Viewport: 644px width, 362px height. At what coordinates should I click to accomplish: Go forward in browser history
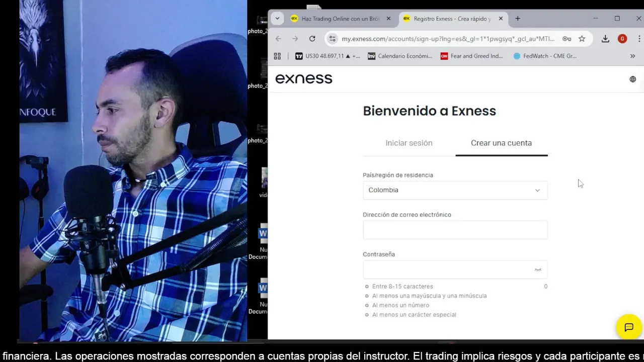(x=295, y=39)
